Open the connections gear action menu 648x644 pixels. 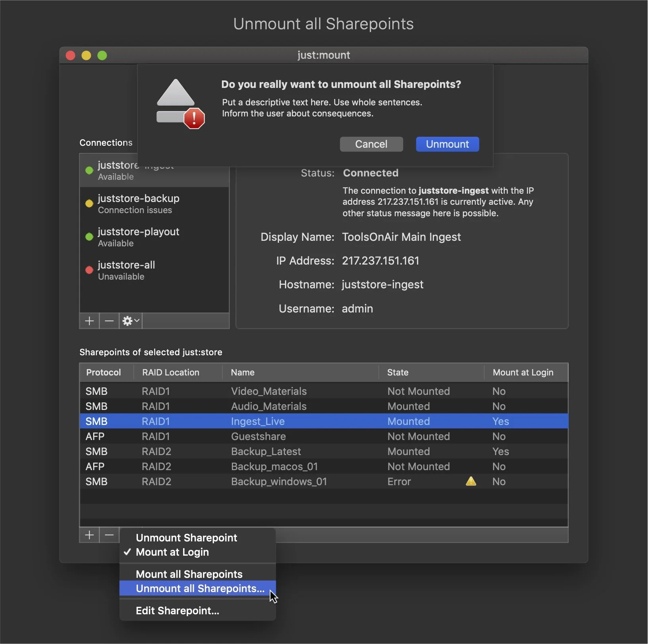click(x=131, y=321)
